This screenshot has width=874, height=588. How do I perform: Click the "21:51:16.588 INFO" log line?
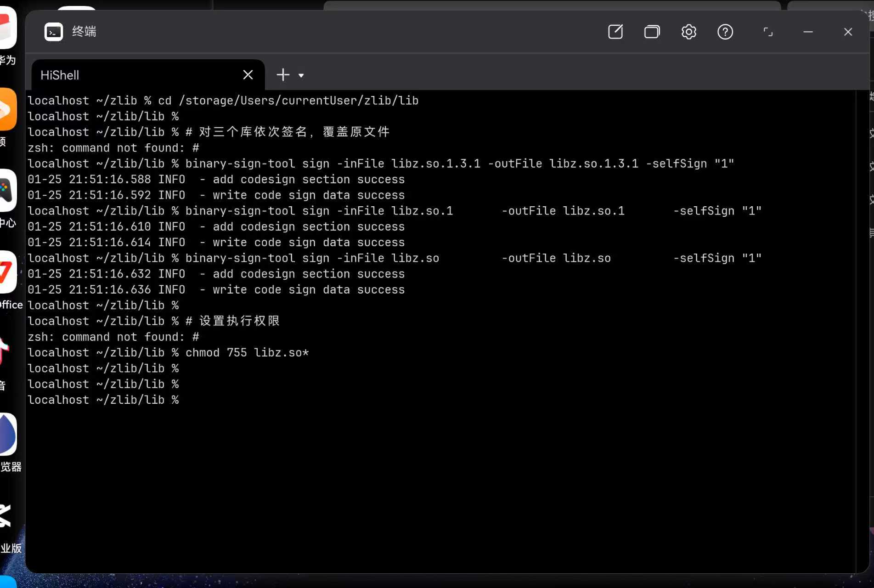(x=216, y=180)
